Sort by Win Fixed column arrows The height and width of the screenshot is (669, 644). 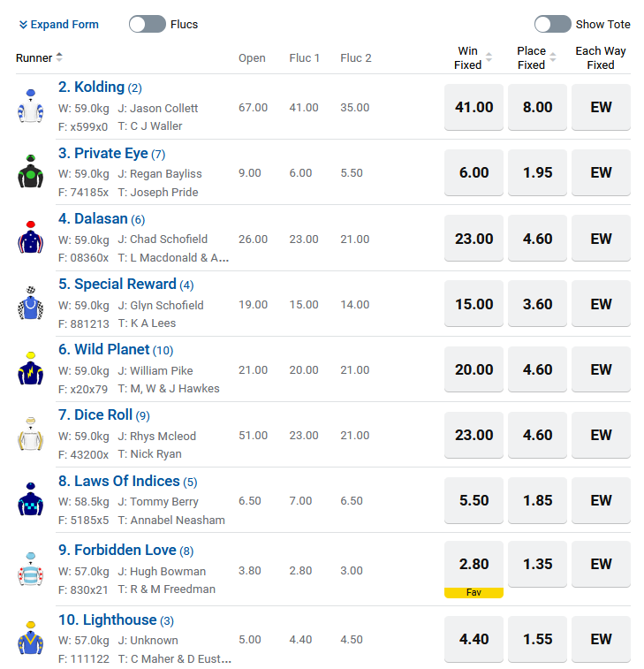click(x=489, y=58)
